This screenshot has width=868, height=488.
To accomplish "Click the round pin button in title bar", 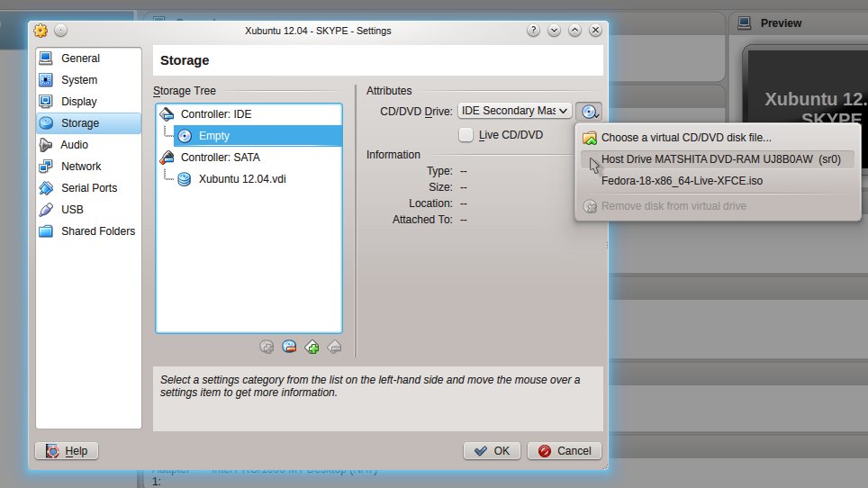I will point(61,31).
